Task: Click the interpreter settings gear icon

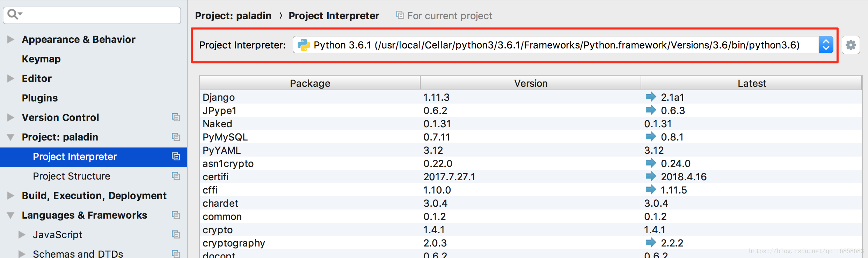Action: 851,45
